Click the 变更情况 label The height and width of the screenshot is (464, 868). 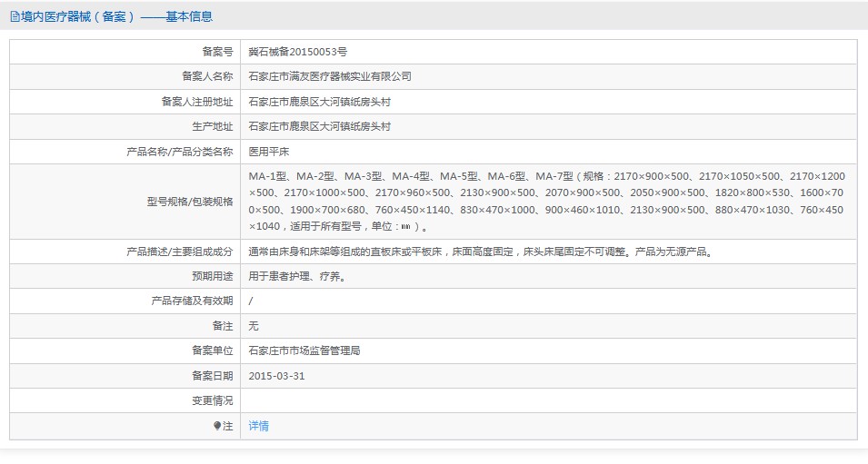(213, 401)
